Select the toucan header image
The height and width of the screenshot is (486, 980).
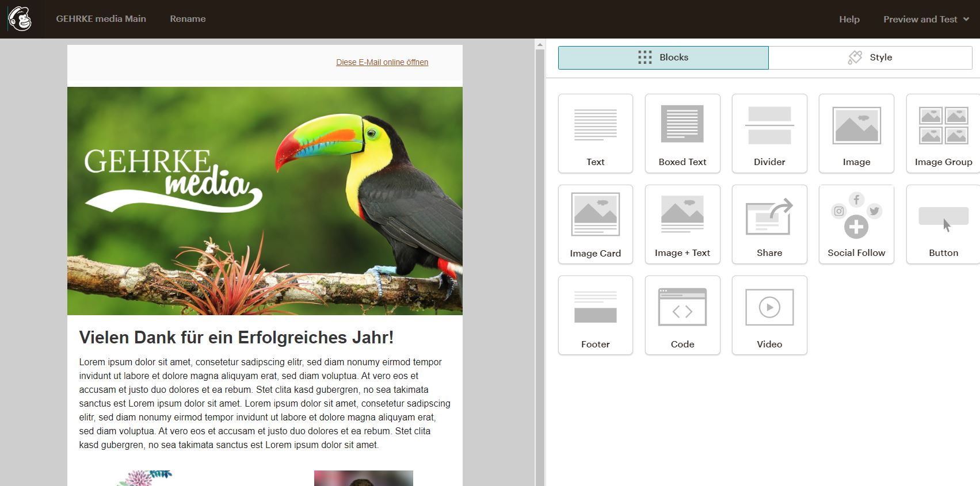(265, 201)
